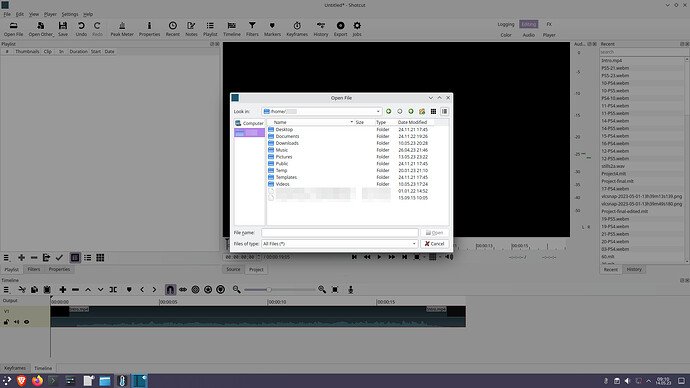
Task: Open the Jobs panel
Action: [357, 29]
